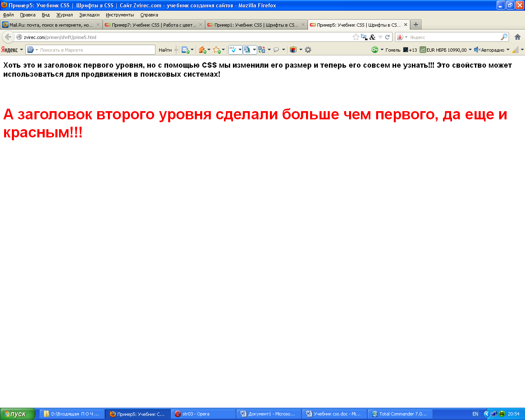Click the speech bubble comments icon
Screen dimensions: 525x420
click(276, 50)
